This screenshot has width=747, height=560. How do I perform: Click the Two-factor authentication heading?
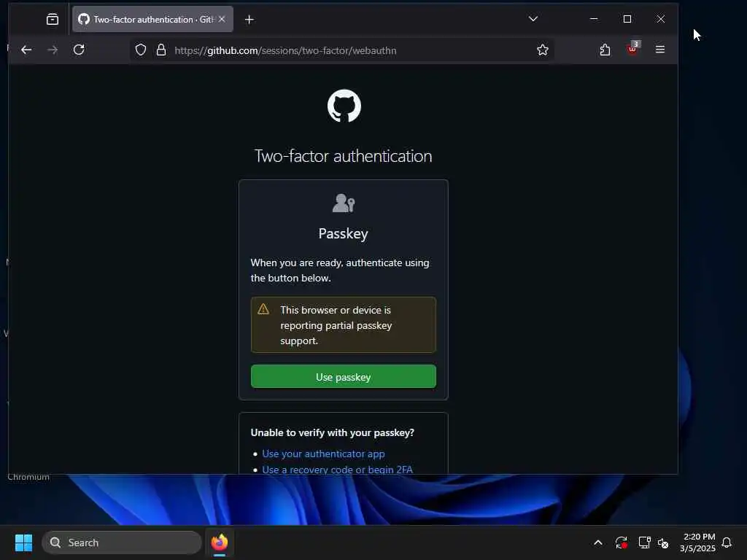click(343, 156)
